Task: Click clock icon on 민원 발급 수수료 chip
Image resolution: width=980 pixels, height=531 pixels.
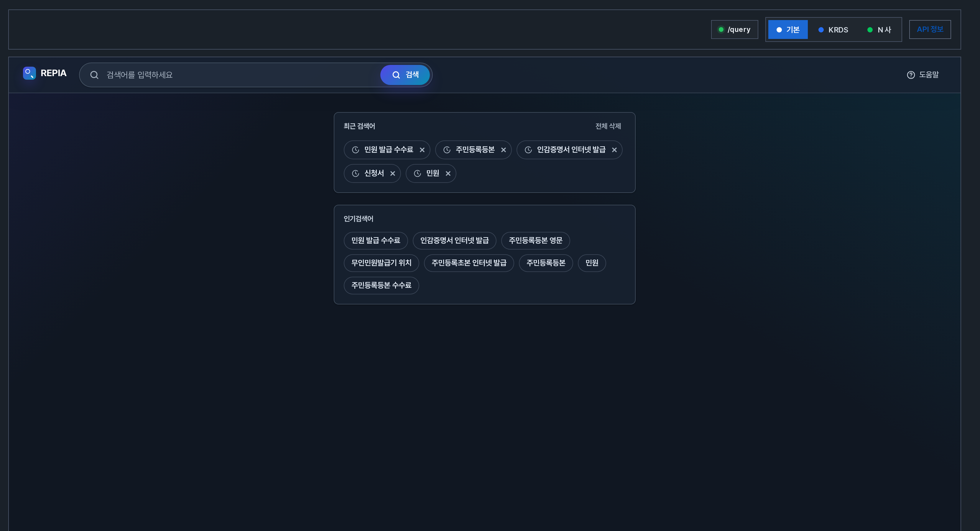Action: (355, 150)
